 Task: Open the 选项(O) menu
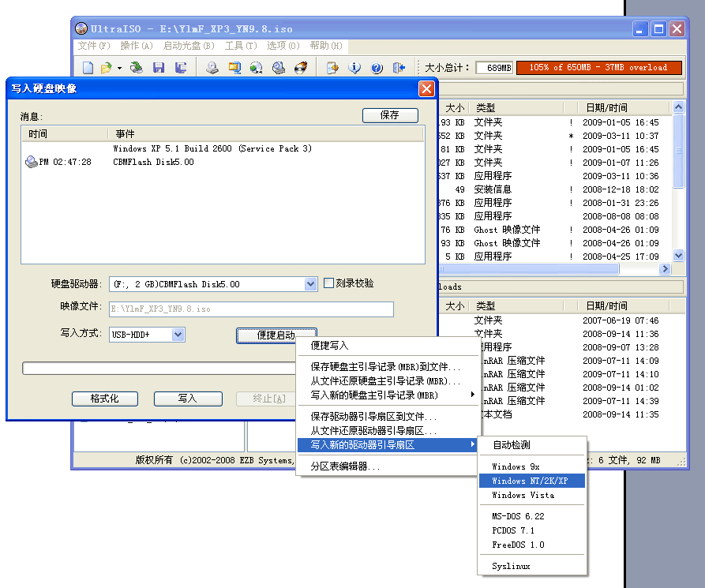(x=283, y=46)
